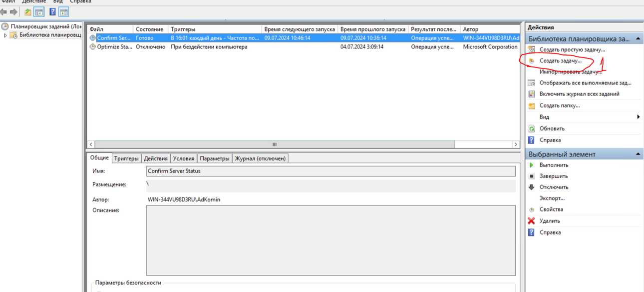
Task: Click Импортировать задачу action
Action: [x=571, y=72]
